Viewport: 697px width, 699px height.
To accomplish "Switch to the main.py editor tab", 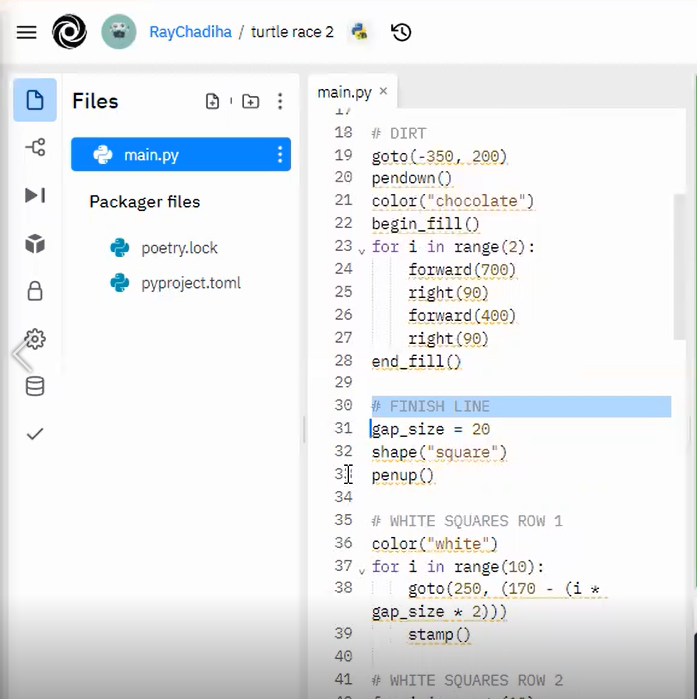I will click(344, 92).
